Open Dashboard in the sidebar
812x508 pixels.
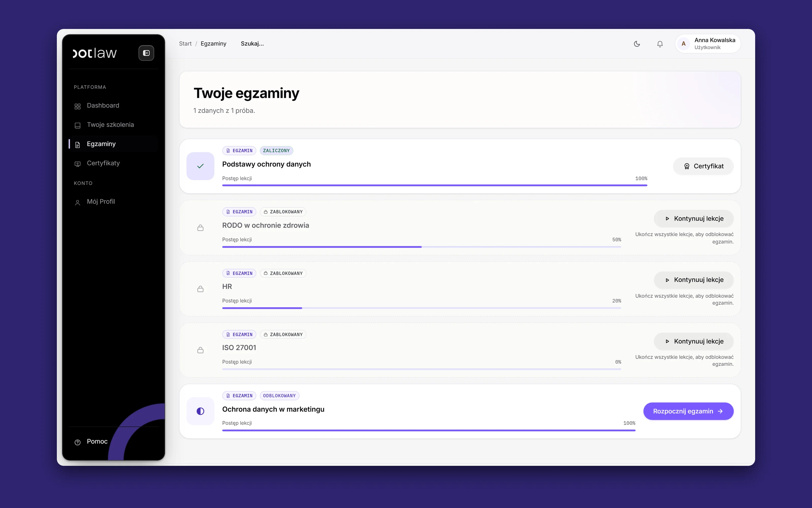click(x=113, y=105)
